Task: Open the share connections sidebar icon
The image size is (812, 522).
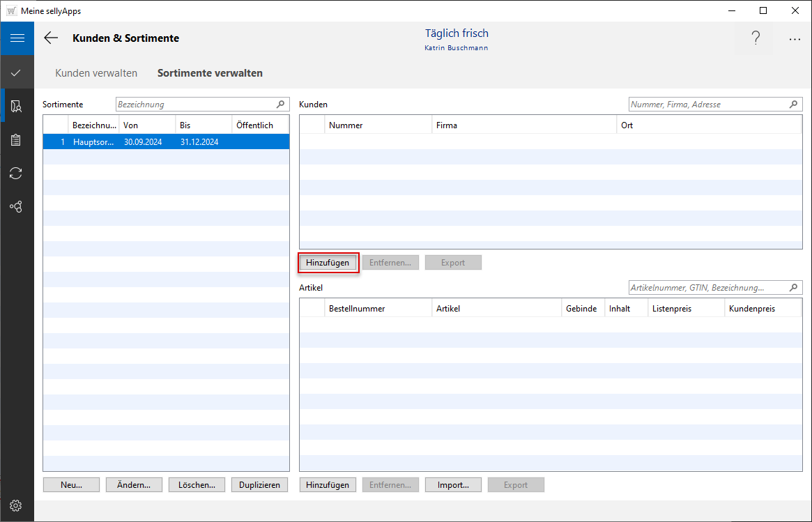Action: [x=17, y=206]
